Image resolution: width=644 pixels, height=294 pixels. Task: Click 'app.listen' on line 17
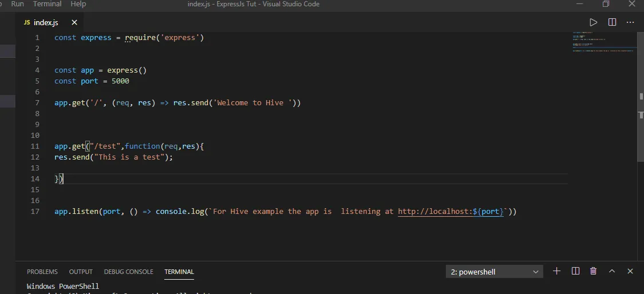click(x=76, y=212)
